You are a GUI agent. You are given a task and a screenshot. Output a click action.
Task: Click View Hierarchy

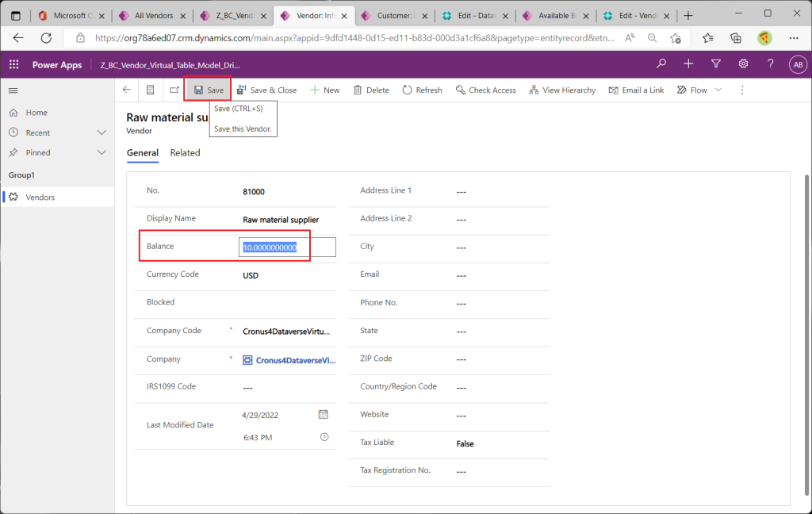pyautogui.click(x=562, y=90)
